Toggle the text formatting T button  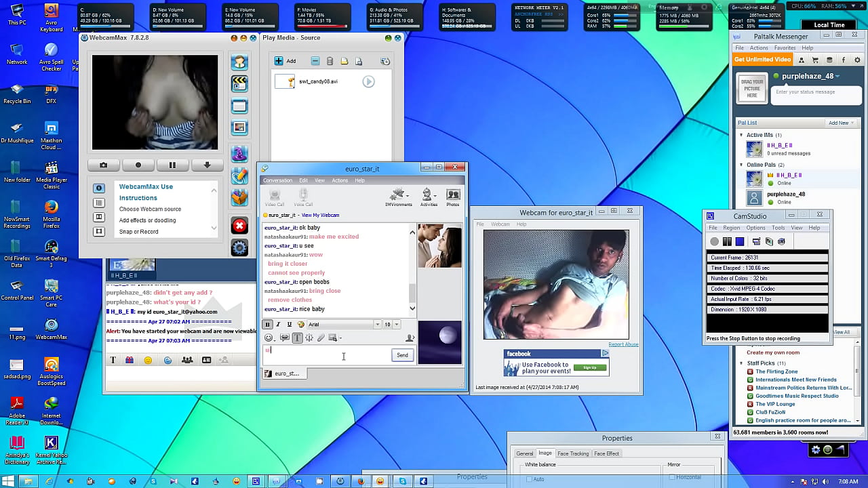click(297, 338)
